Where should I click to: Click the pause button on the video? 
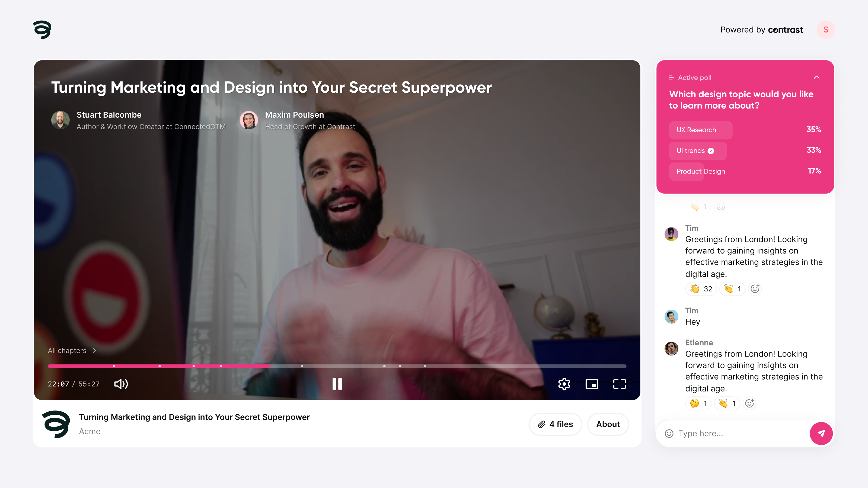coord(337,384)
